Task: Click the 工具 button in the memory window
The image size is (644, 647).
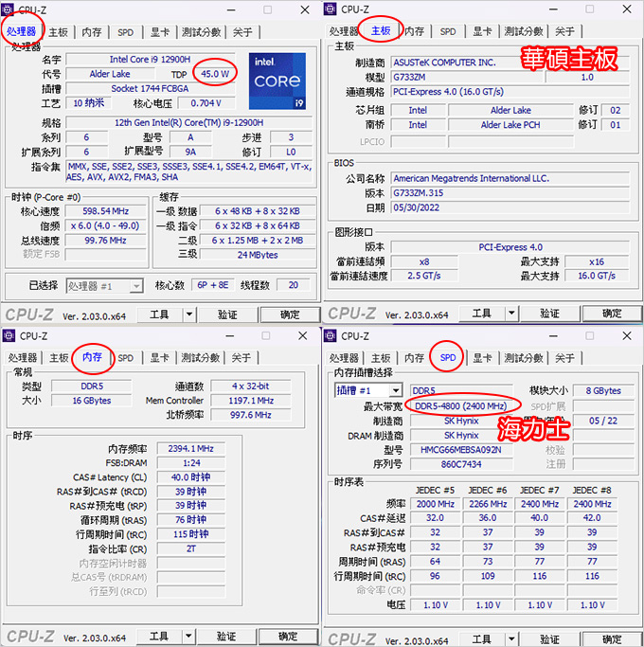Action: (159, 636)
